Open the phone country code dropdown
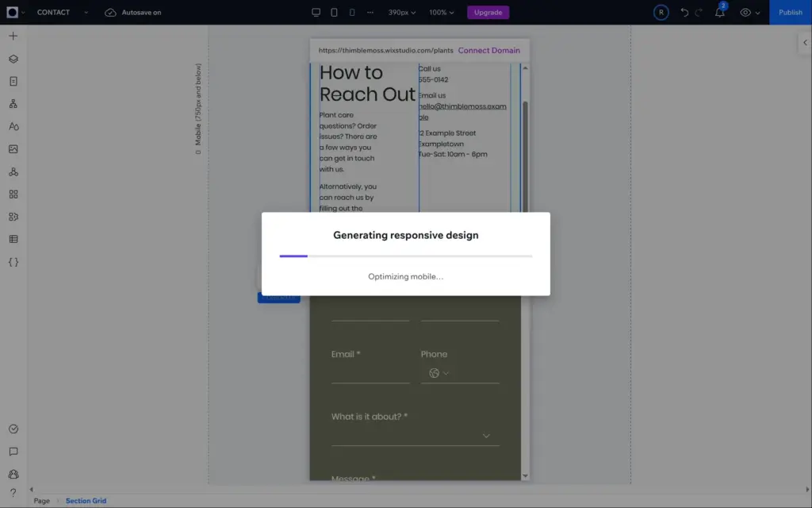This screenshot has height=508, width=812. click(x=439, y=373)
